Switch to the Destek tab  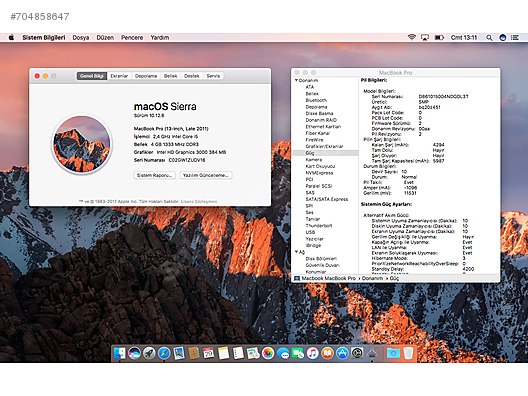coord(192,76)
